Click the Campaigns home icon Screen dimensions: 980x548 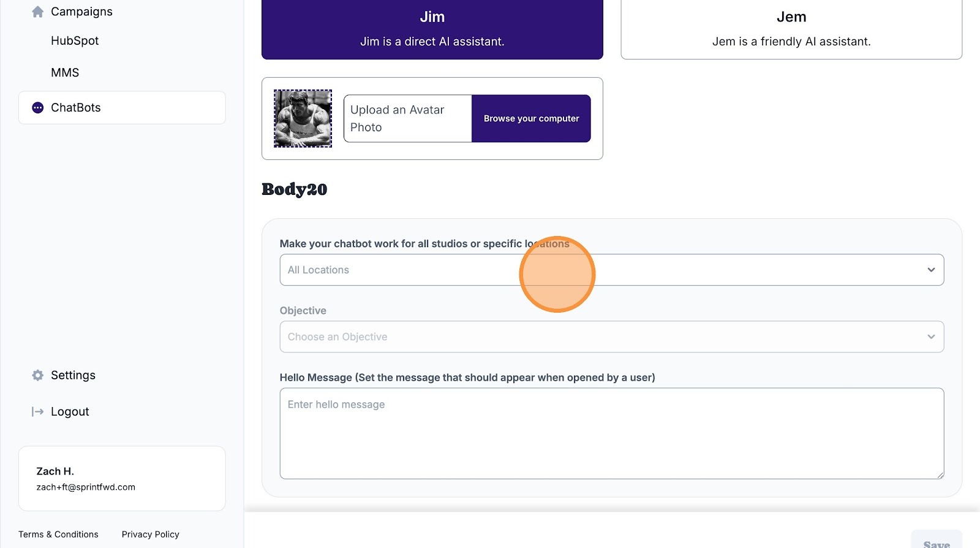click(37, 12)
